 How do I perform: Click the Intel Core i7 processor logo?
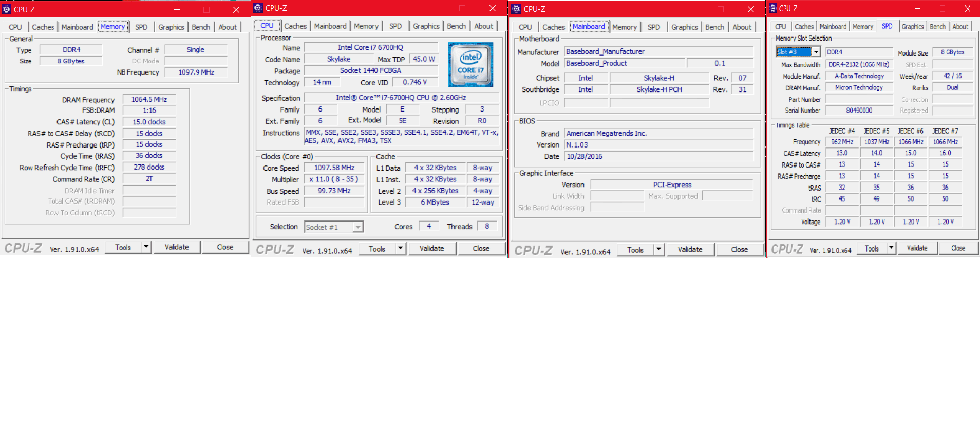pyautogui.click(x=470, y=65)
